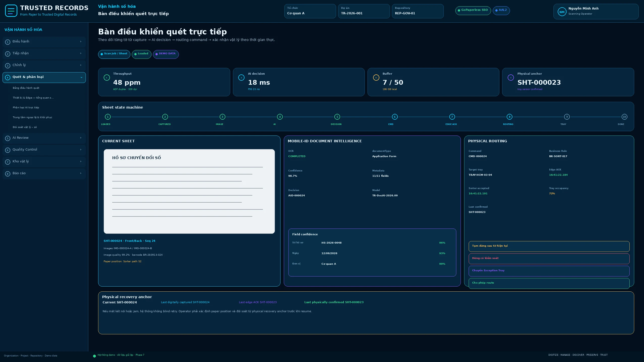Select step 6 CMD in state machine
The image size is (644, 362).
point(395,117)
